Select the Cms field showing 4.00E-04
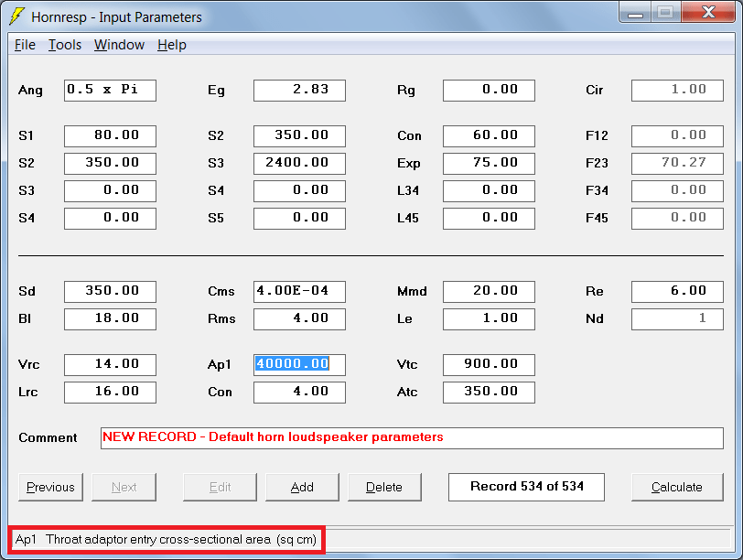The height and width of the screenshot is (560, 743). click(299, 292)
